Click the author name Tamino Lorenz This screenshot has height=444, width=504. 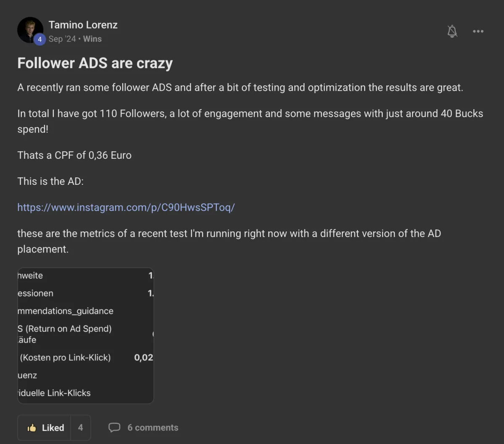[x=83, y=25]
